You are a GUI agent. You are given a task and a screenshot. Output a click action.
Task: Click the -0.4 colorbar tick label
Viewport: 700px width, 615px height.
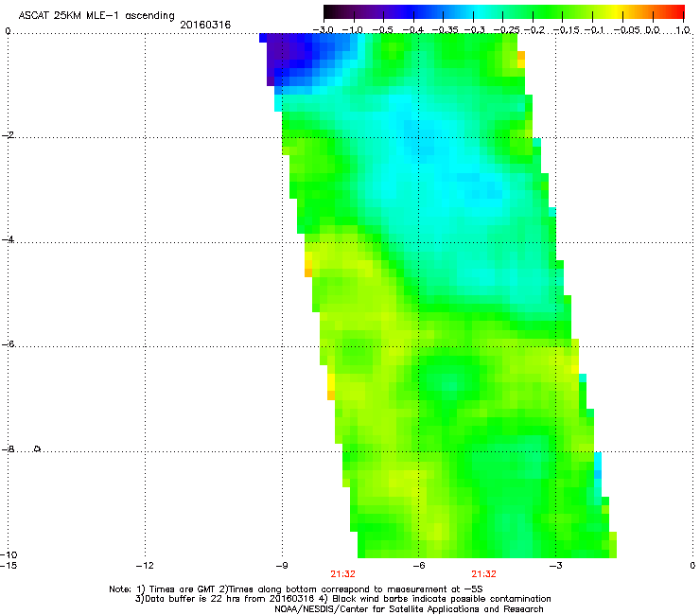[x=413, y=30]
